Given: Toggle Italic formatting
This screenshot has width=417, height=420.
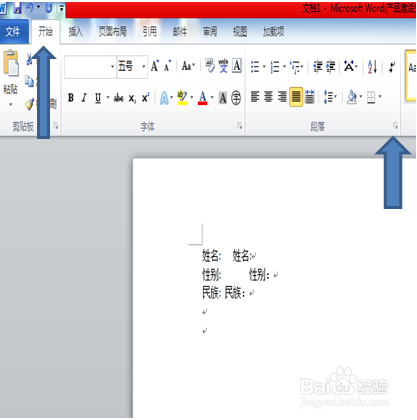Looking at the screenshot, I should click(84, 98).
